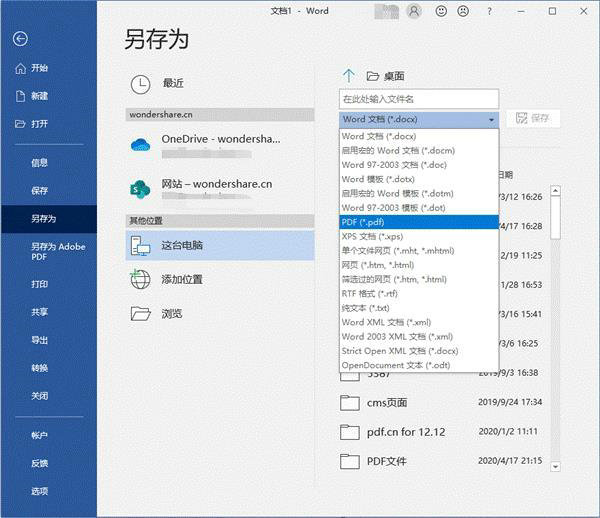
Task: Select the OneDrive cloud icon
Action: point(140,144)
